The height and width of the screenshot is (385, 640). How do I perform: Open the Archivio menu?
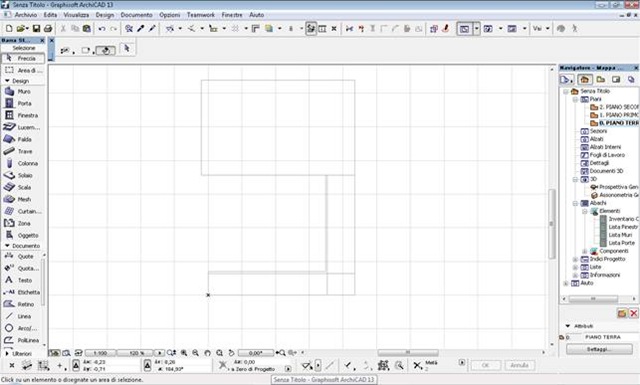pyautogui.click(x=26, y=15)
